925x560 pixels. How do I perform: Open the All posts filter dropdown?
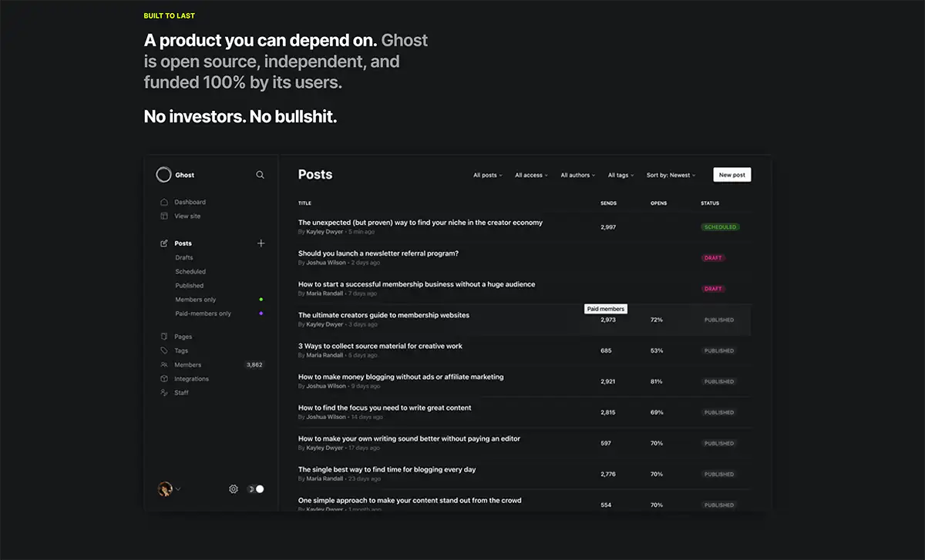point(487,175)
